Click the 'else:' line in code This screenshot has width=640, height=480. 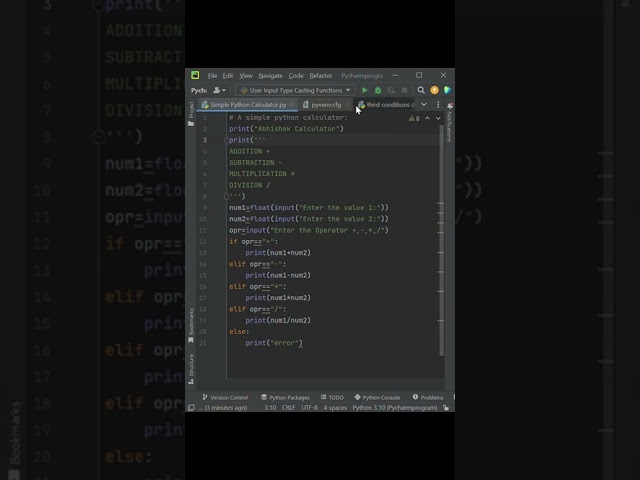click(239, 332)
